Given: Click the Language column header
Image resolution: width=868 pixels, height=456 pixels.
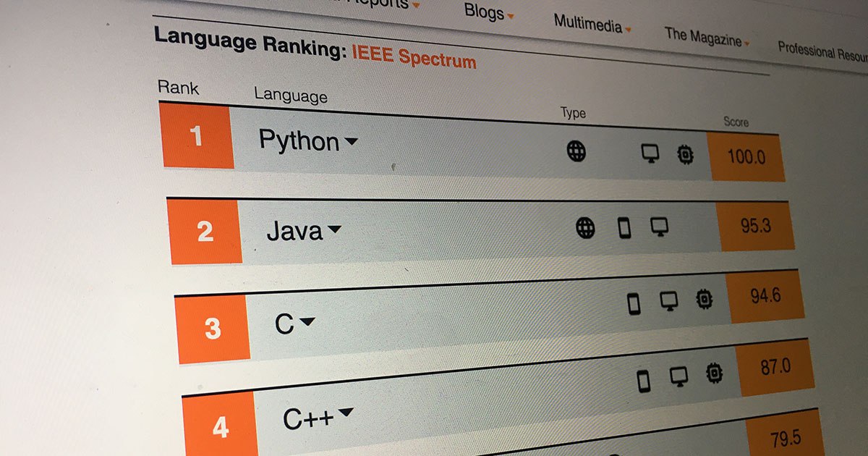Looking at the screenshot, I should tap(291, 95).
